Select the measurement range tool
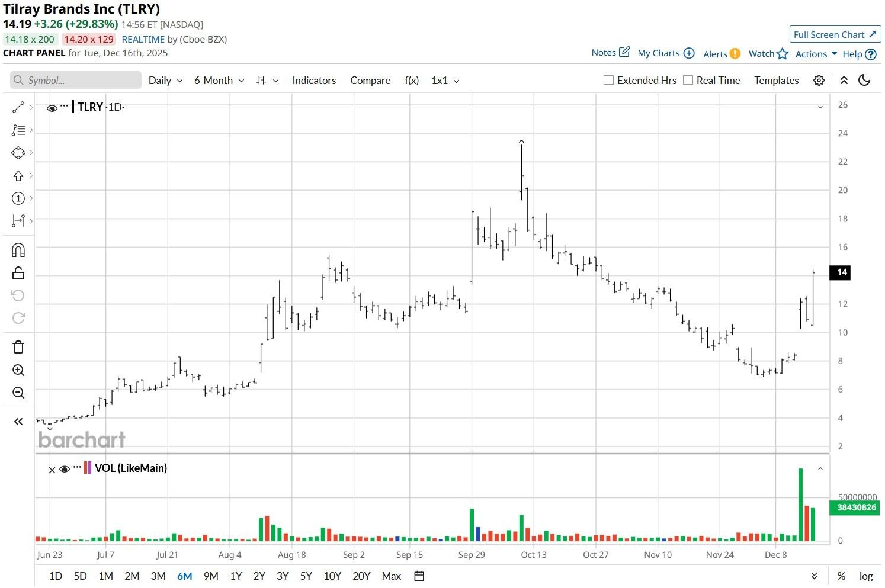The width and height of the screenshot is (885, 588). (18, 221)
